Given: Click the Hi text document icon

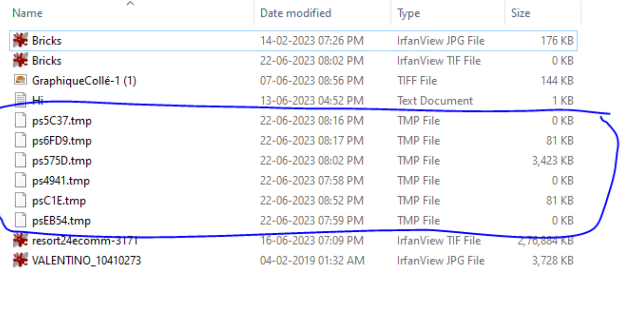Looking at the screenshot, I should [x=20, y=100].
